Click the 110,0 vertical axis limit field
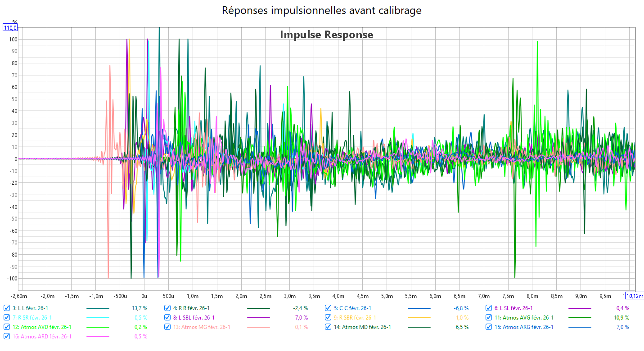Image resolution: width=644 pixels, height=351 pixels. click(10, 28)
